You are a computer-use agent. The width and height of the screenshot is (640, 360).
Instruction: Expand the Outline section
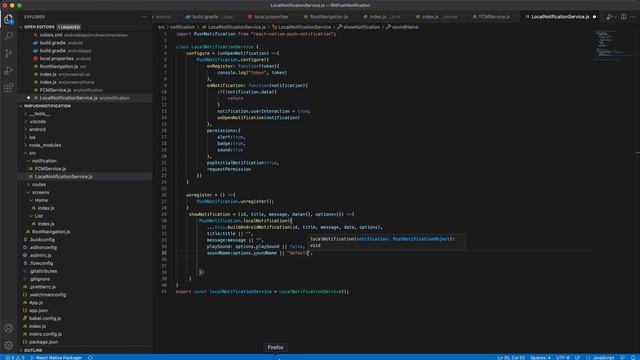pos(33,350)
